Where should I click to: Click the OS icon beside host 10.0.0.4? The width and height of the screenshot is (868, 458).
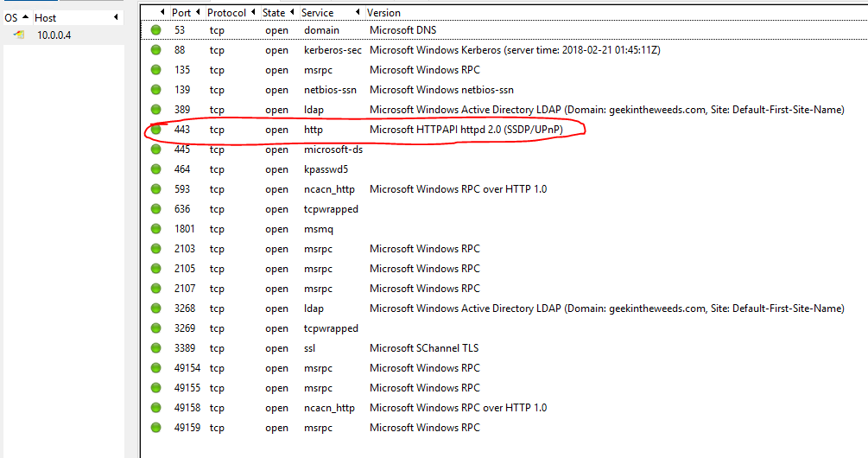point(19,35)
